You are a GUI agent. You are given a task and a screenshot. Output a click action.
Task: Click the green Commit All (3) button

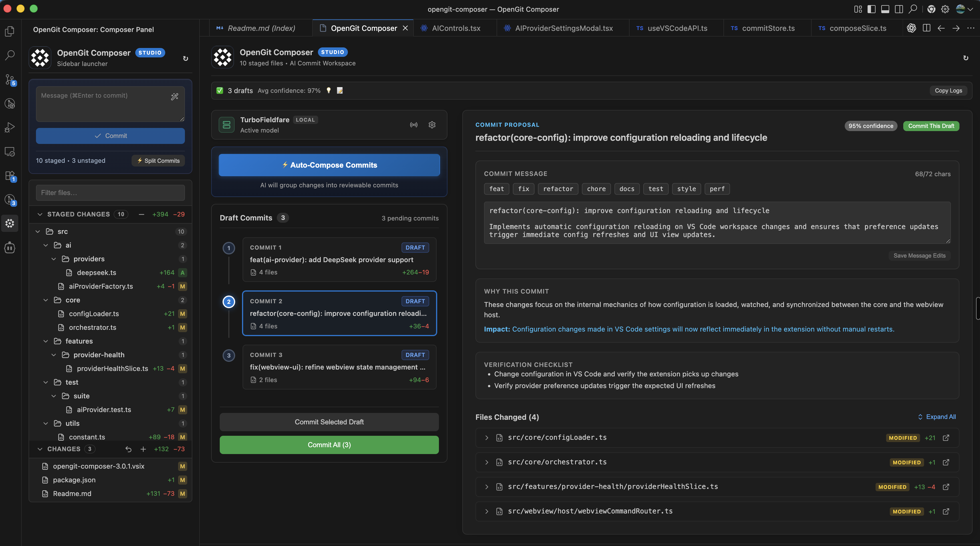[329, 445]
